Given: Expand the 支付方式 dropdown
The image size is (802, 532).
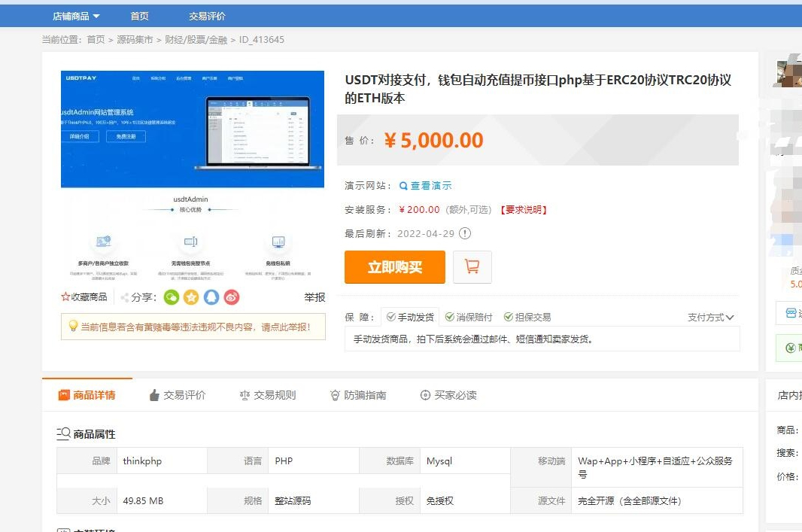Looking at the screenshot, I should point(710,318).
